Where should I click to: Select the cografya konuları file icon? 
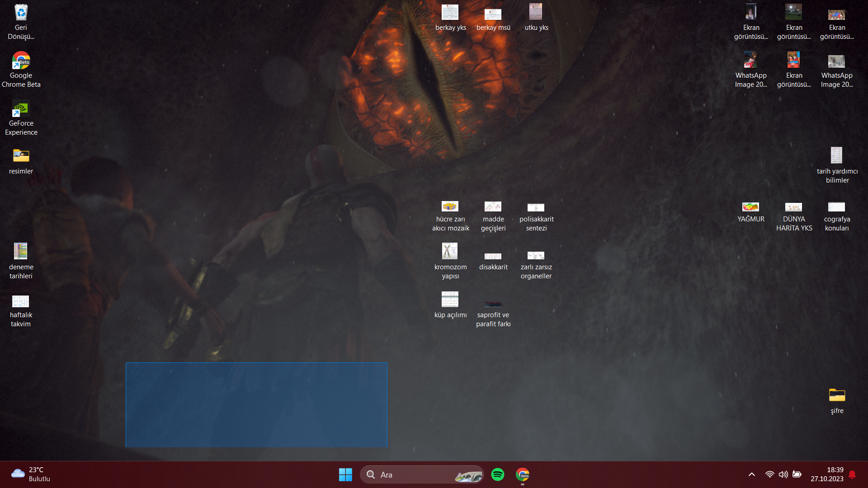837,216
